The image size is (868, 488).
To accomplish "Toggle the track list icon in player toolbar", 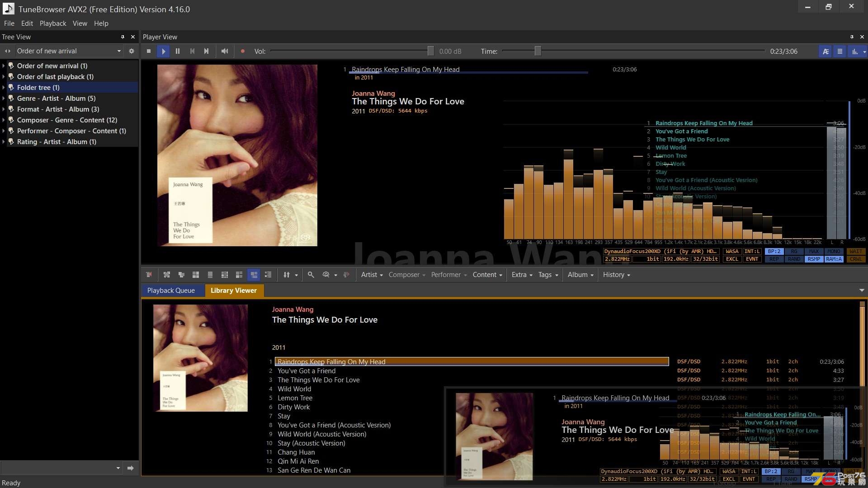I will click(x=840, y=52).
